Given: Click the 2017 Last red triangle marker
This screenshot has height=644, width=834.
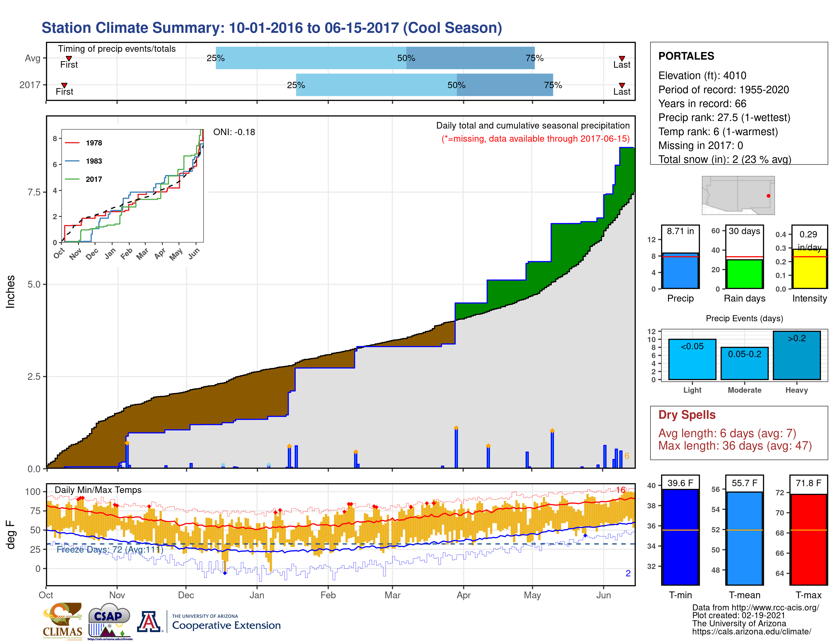Looking at the screenshot, I should point(622,85).
